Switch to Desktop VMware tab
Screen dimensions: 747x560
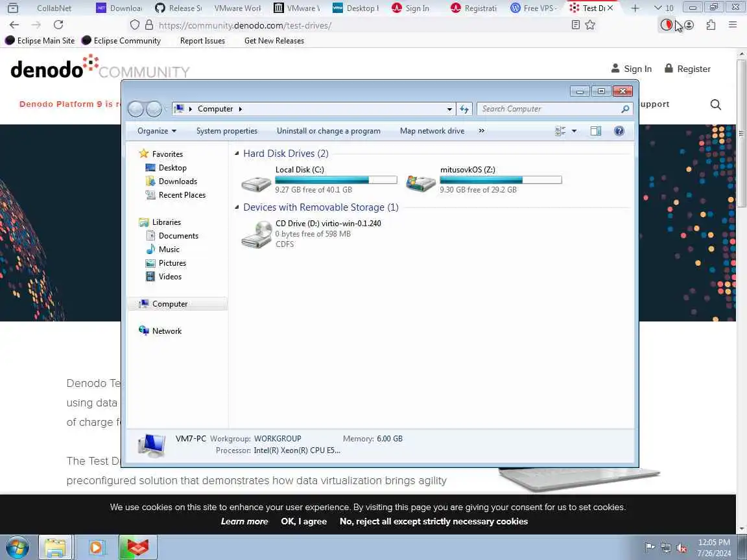[x=355, y=8]
